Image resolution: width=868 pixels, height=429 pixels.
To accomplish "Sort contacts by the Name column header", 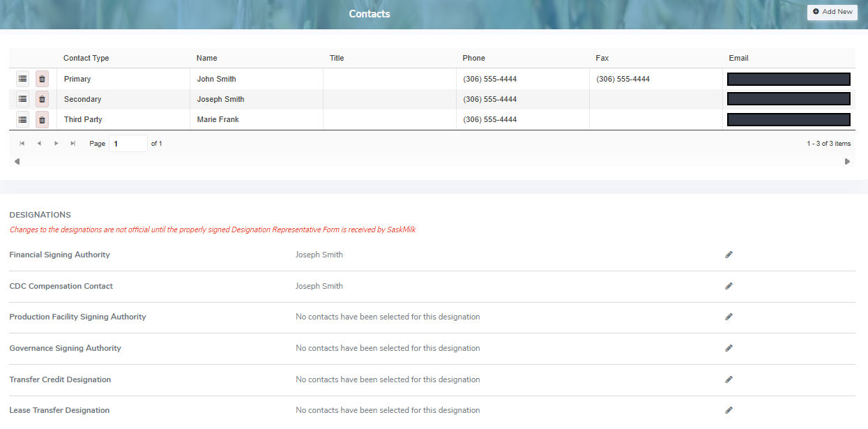I will (x=206, y=58).
